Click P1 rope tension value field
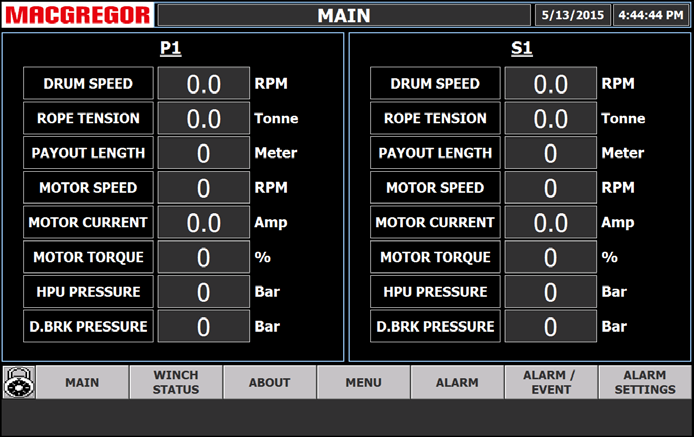Viewport: 694px width, 437px height. click(x=204, y=118)
